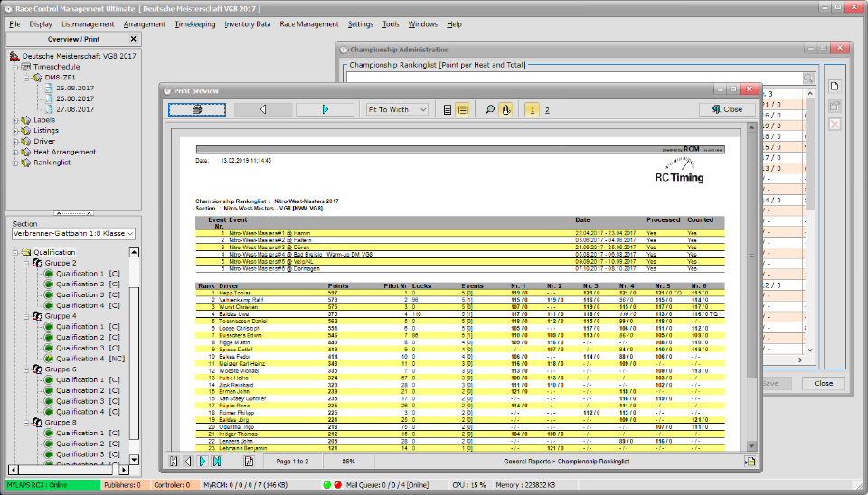Image resolution: width=868 pixels, height=495 pixels.
Task: Go to previous page using left triangle button
Action: click(x=263, y=109)
